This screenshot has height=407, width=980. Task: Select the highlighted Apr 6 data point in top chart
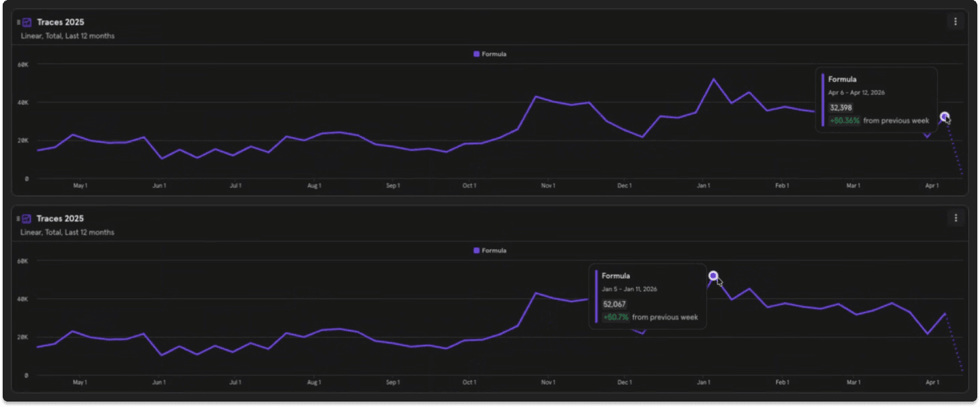(945, 116)
